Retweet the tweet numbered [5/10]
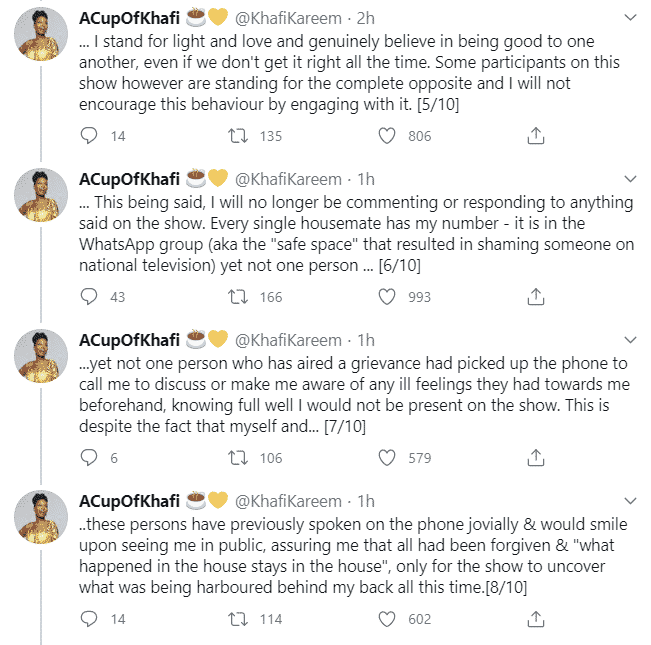This screenshot has width=651, height=645. point(239,135)
